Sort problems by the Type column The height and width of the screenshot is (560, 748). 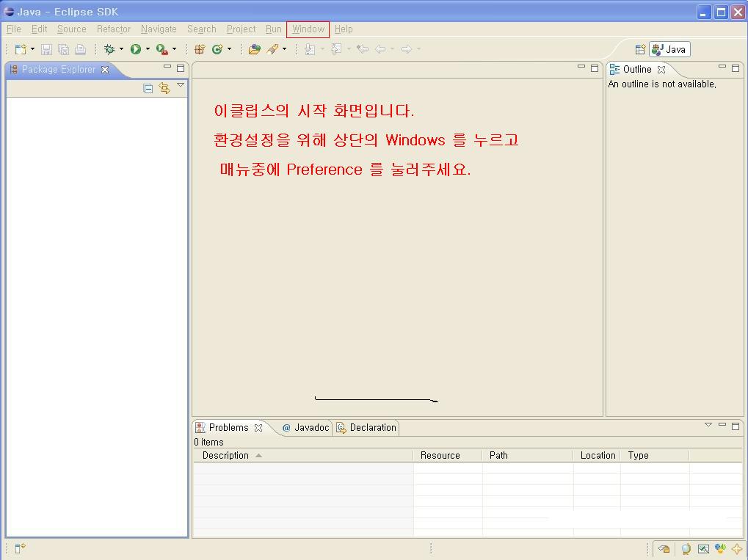coord(655,456)
